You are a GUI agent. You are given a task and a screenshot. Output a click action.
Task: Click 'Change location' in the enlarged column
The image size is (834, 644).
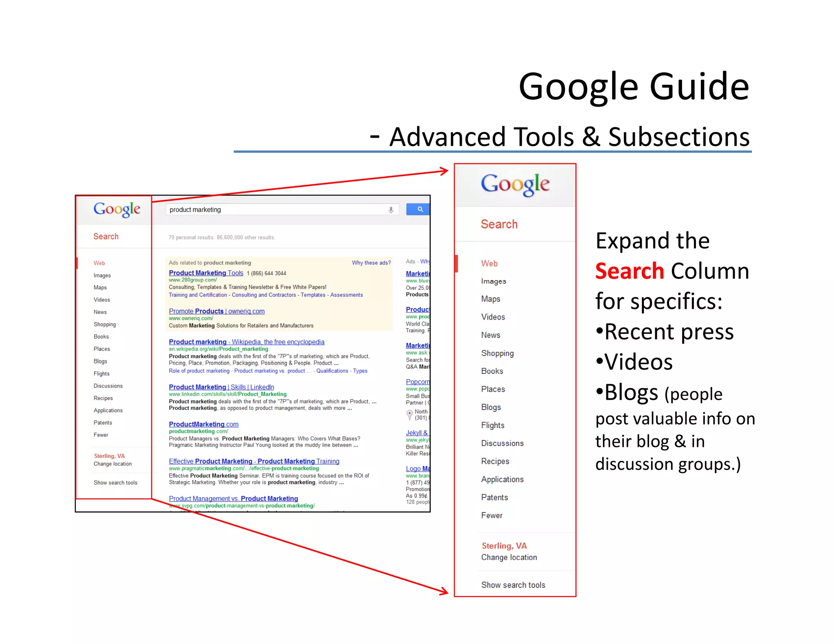(509, 557)
